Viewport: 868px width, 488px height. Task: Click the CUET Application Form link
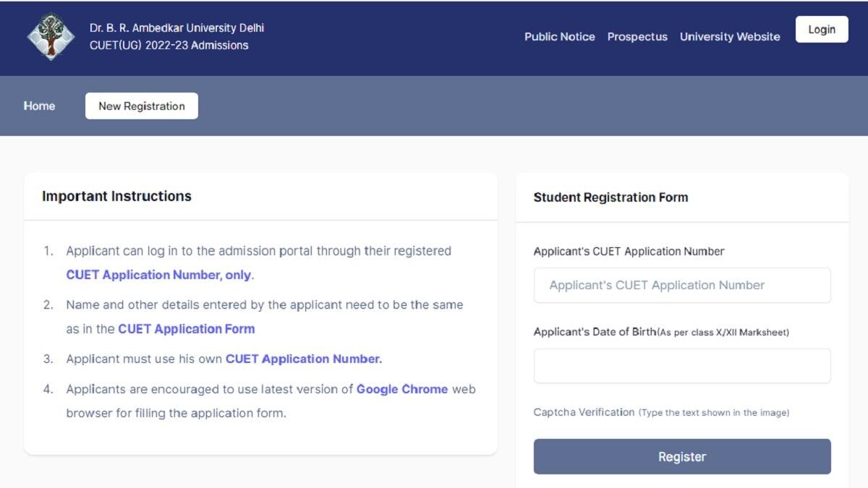186,328
